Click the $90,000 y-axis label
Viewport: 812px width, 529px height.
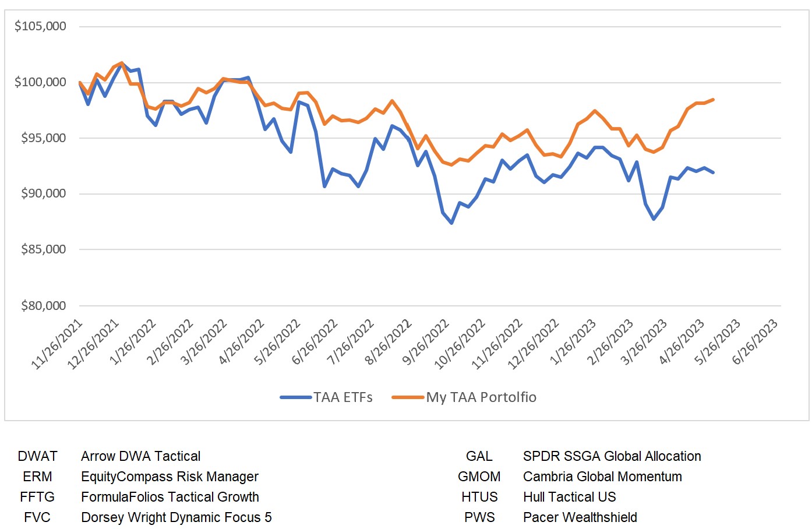tap(43, 193)
